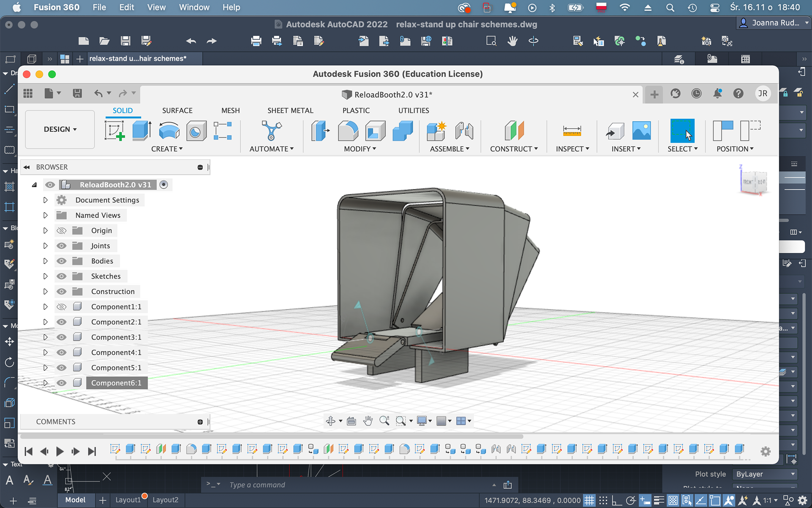Select the Extrude tool in Create
This screenshot has width=812, height=508.
pos(142,130)
